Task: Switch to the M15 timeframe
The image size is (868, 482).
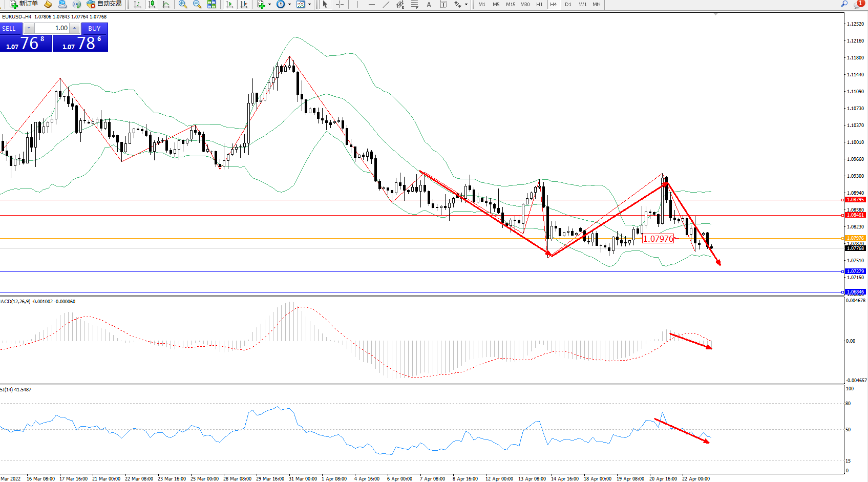Action: (511, 4)
